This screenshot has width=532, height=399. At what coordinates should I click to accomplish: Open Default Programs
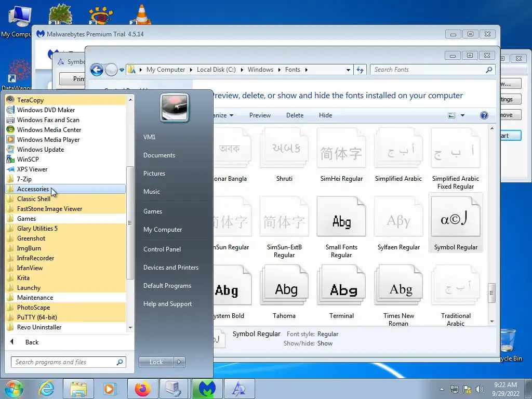pyautogui.click(x=167, y=286)
